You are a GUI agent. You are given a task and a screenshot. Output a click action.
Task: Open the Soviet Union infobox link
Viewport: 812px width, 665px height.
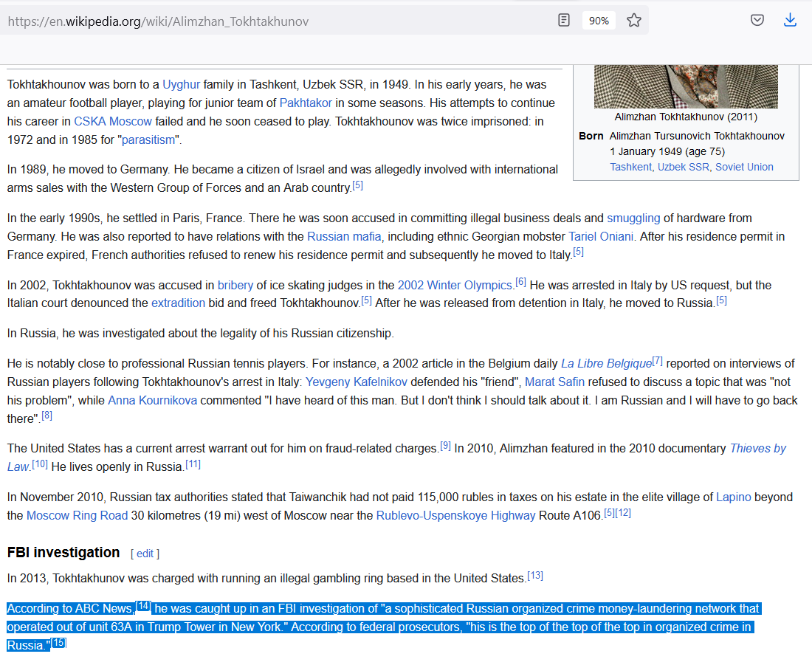click(744, 167)
